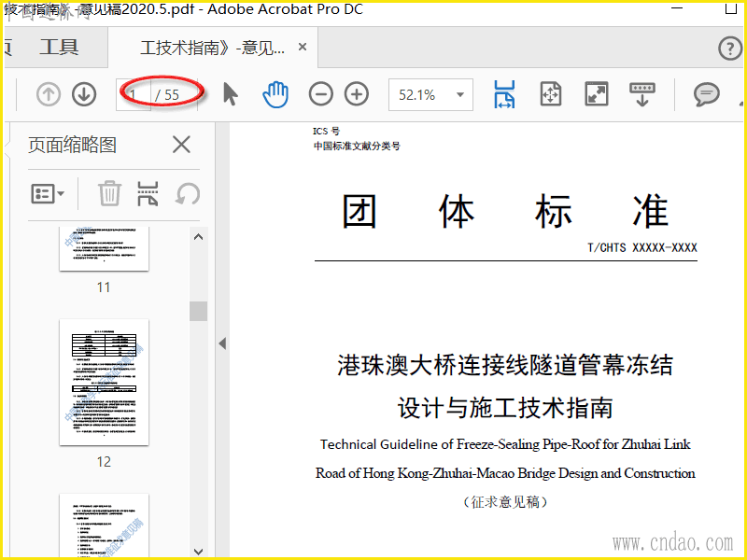
Task: Switch to the 工具 tab
Action: point(59,48)
